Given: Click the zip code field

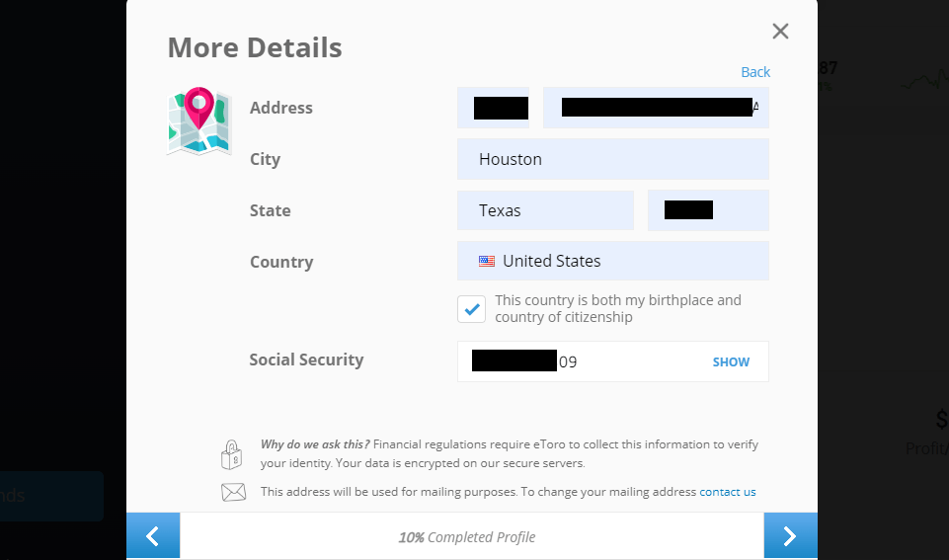Looking at the screenshot, I should point(707,210).
